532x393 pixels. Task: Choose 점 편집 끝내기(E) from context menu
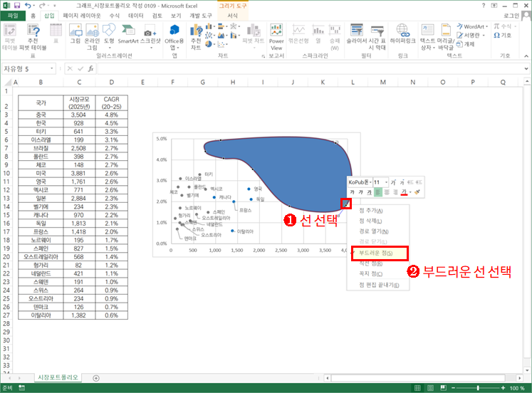tap(378, 285)
